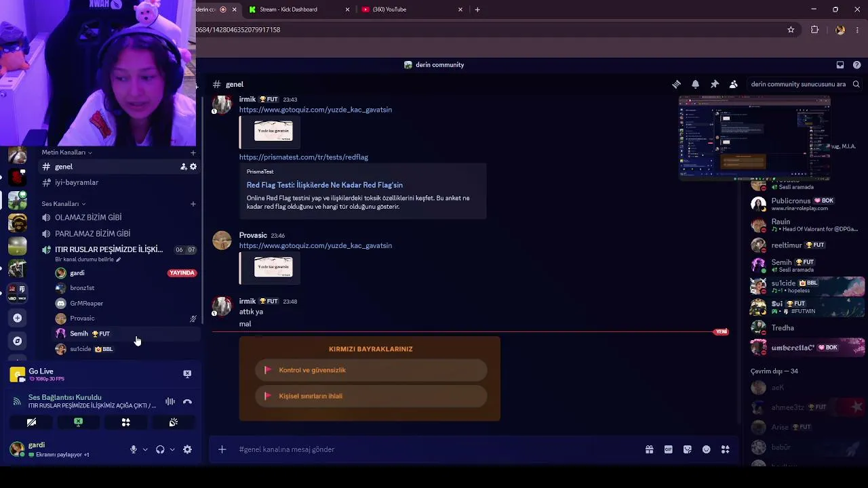The width and height of the screenshot is (868, 488).
Task: Click the search magnifier icon
Action: (856, 84)
